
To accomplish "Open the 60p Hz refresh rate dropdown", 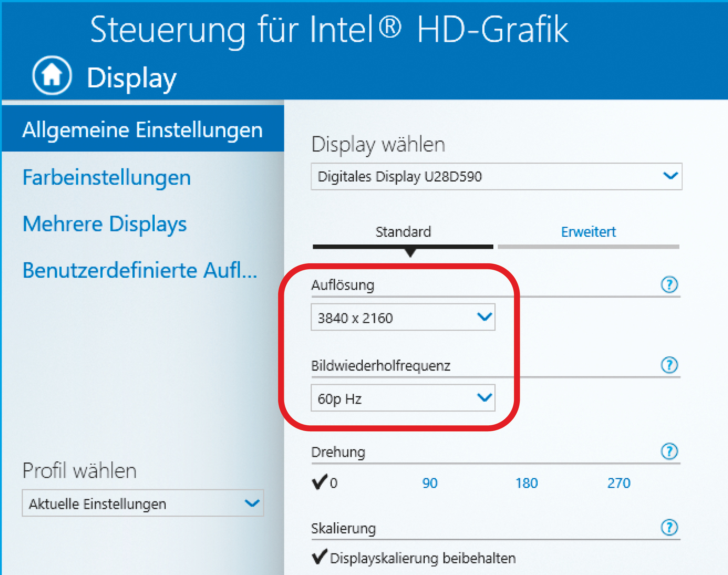I will click(403, 398).
